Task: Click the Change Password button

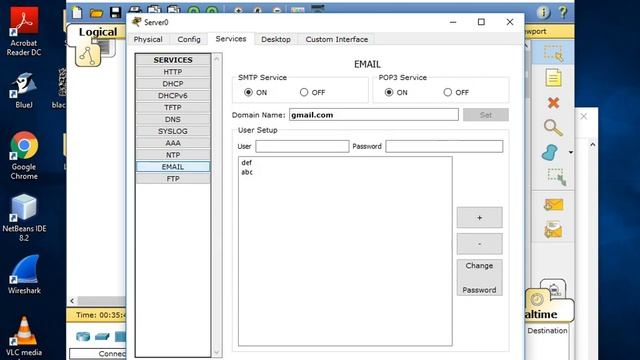Action: click(x=480, y=278)
